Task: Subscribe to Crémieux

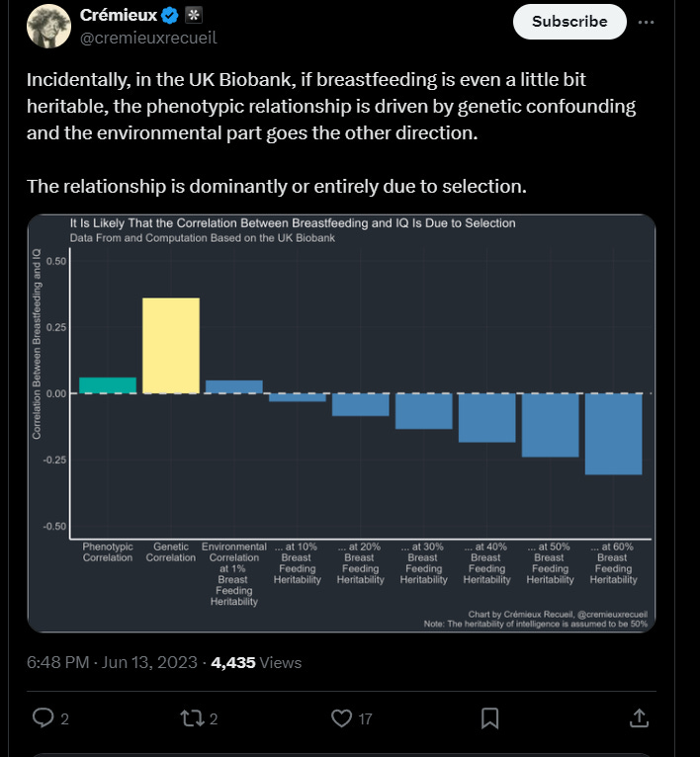Action: click(569, 21)
